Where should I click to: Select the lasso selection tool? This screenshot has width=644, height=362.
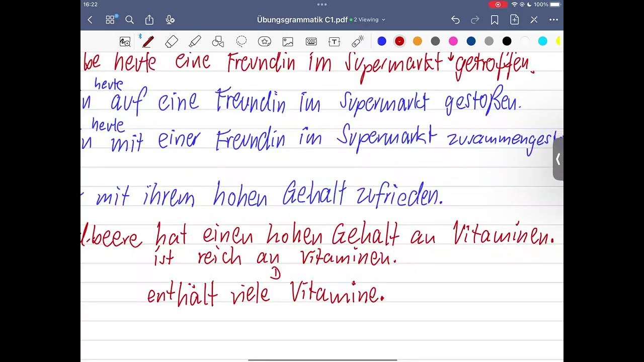pyautogui.click(x=242, y=41)
